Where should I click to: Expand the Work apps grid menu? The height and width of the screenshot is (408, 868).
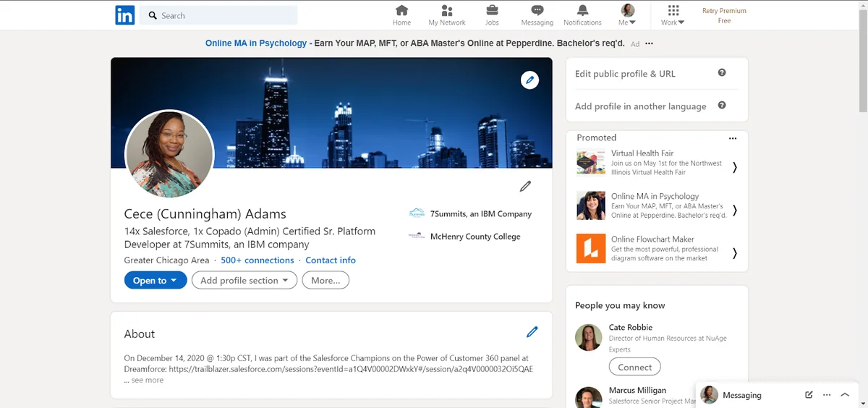(x=673, y=14)
